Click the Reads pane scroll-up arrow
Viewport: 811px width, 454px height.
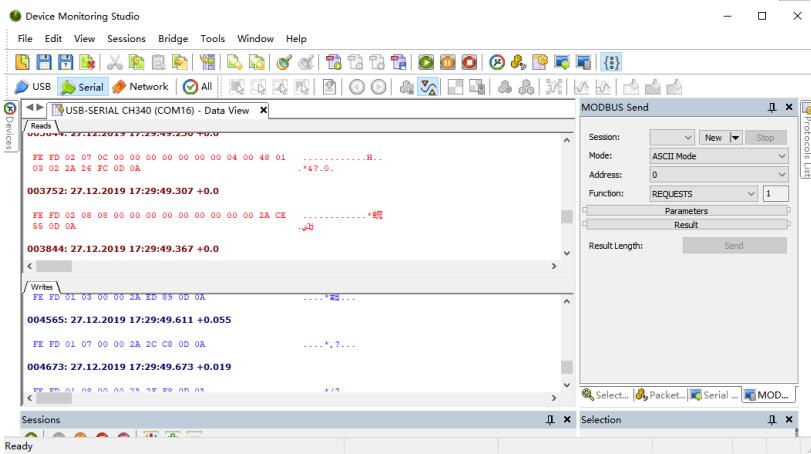point(567,140)
